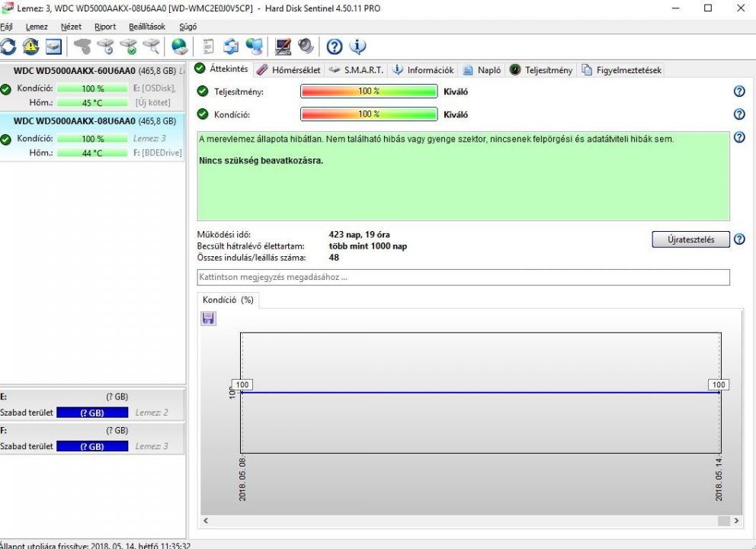The width and height of the screenshot is (756, 549).
Task: Click the speaker sound icon
Action: point(306,47)
